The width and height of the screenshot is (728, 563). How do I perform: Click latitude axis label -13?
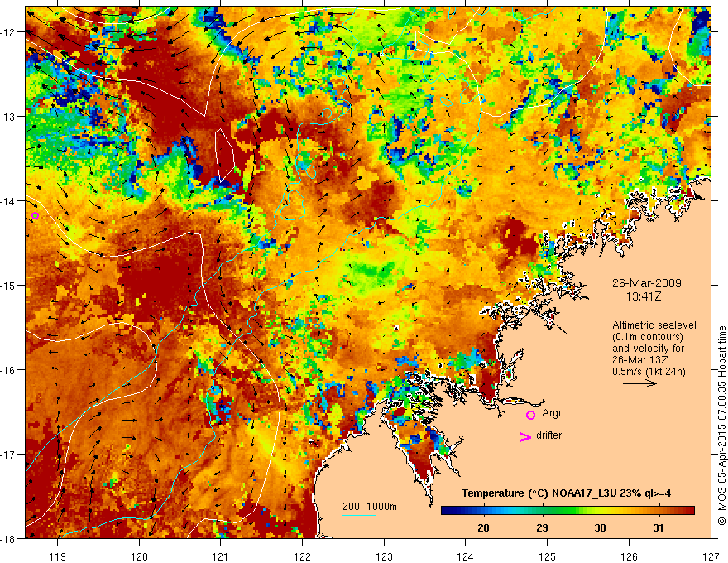coord(8,117)
